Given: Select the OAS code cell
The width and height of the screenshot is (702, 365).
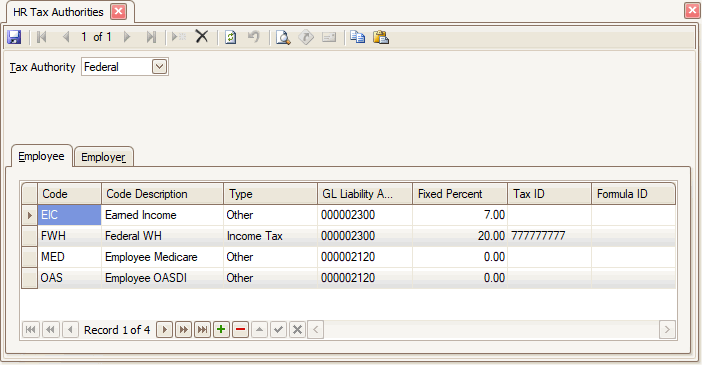Looking at the screenshot, I should pos(69,278).
